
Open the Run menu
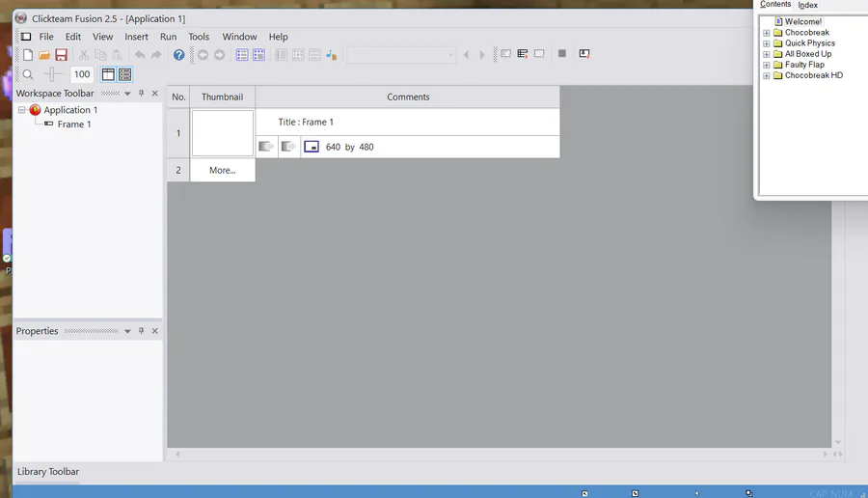point(168,37)
